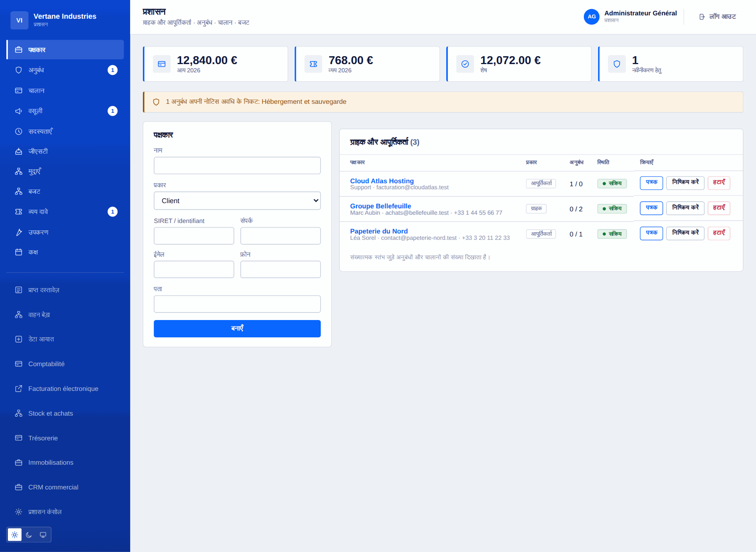Screen dimensions: 756x552
Task: Click हटाएँ for Papeterie du Nord
Action: 718,233
